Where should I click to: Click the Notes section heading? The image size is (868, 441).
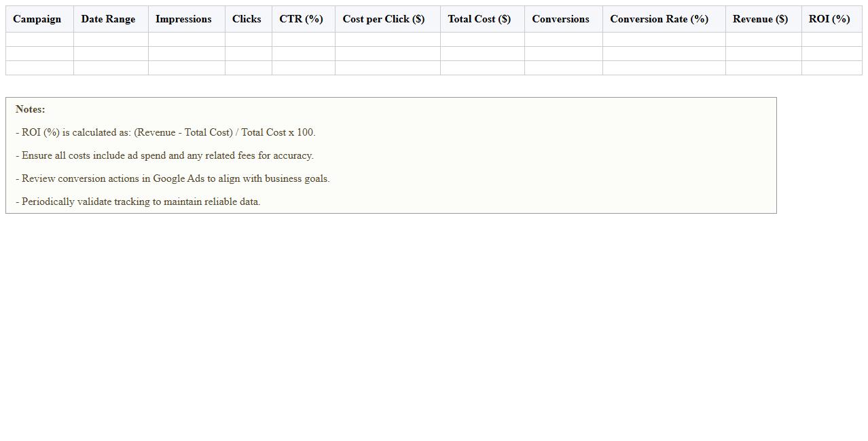click(30, 109)
